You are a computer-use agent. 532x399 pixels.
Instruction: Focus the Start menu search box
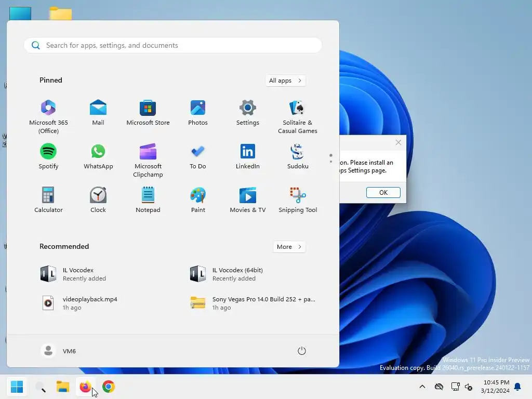[172, 45]
